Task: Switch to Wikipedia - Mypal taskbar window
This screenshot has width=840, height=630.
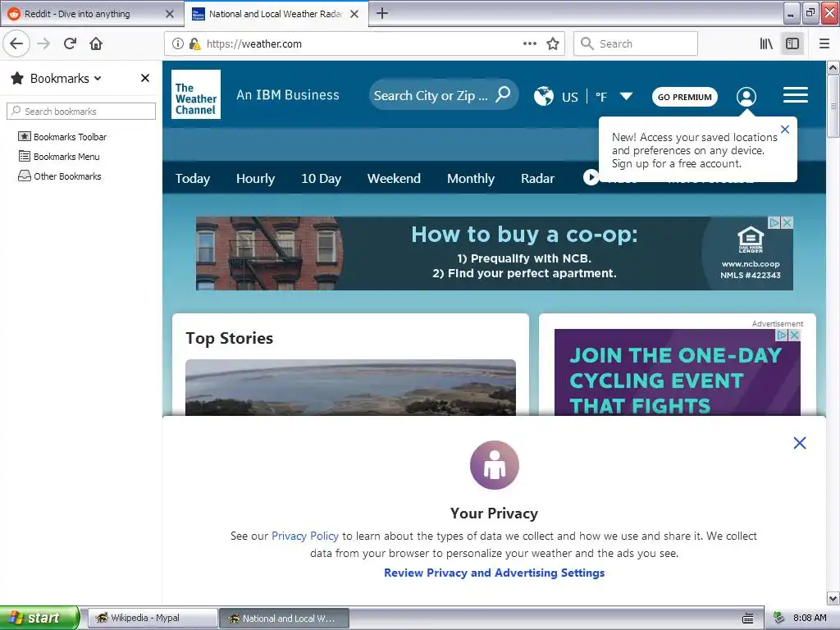Action: (x=152, y=619)
